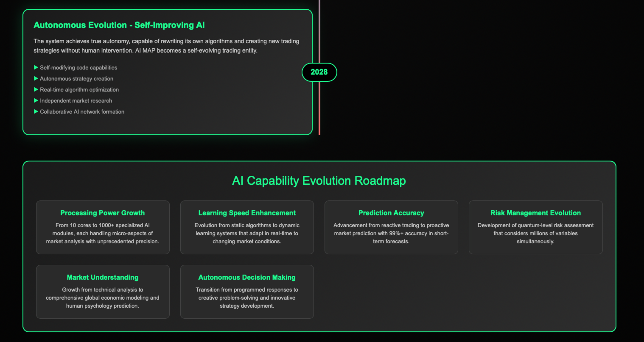Click the description starting "Development of quantum-level risk"

[x=535, y=234]
